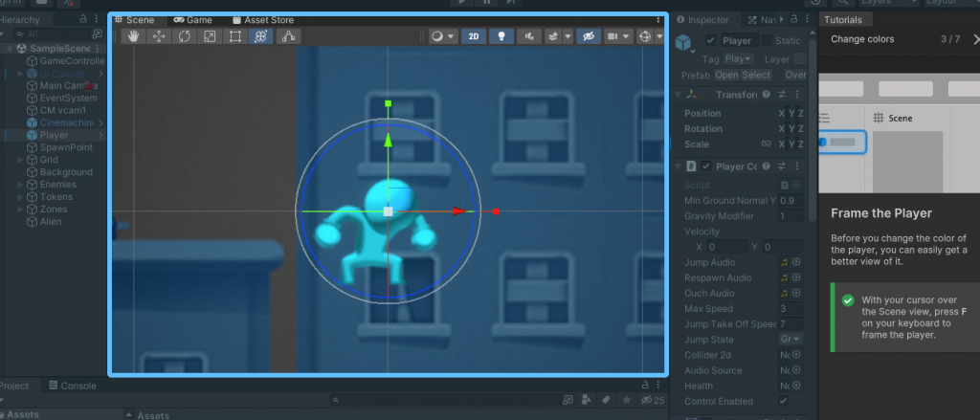Open Player prefab via right chevron
Image resolution: width=980 pixels, height=420 pixels.
click(x=100, y=135)
